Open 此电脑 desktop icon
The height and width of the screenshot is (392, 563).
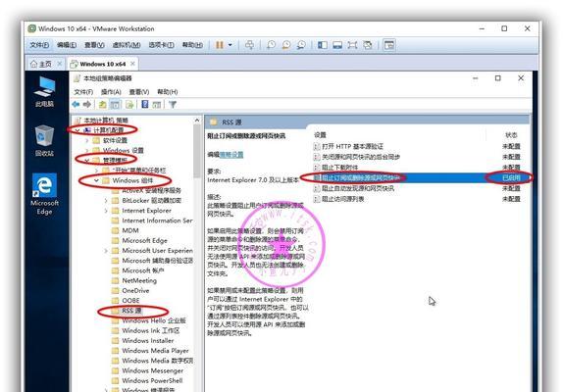(x=44, y=92)
